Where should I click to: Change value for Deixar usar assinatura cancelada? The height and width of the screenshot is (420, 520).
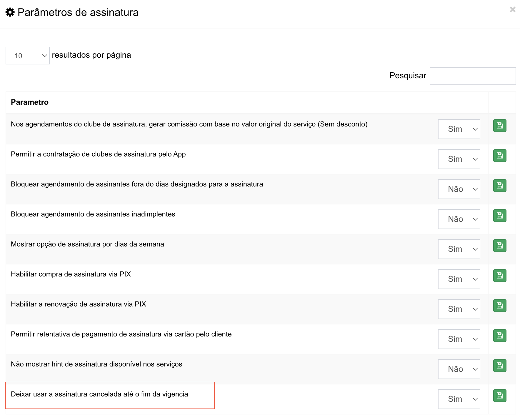[459, 399]
